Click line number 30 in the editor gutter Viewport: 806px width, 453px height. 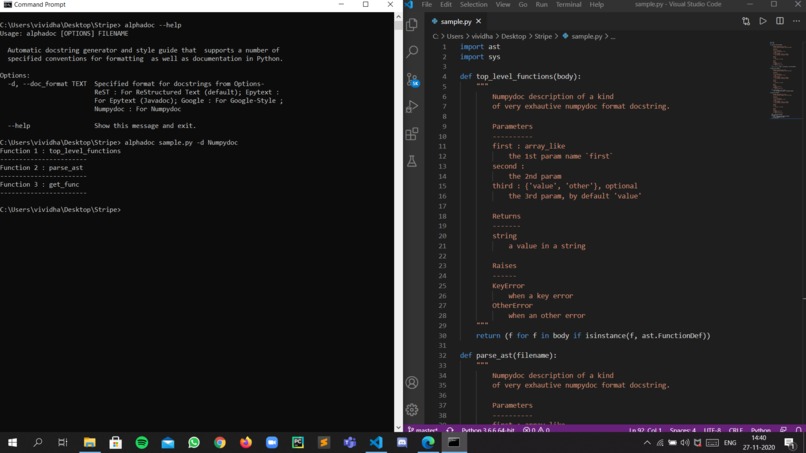click(x=442, y=335)
